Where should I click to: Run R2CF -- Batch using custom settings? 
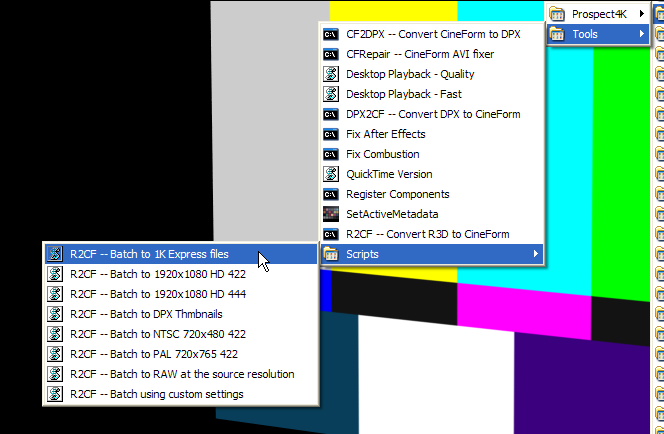tap(181, 394)
